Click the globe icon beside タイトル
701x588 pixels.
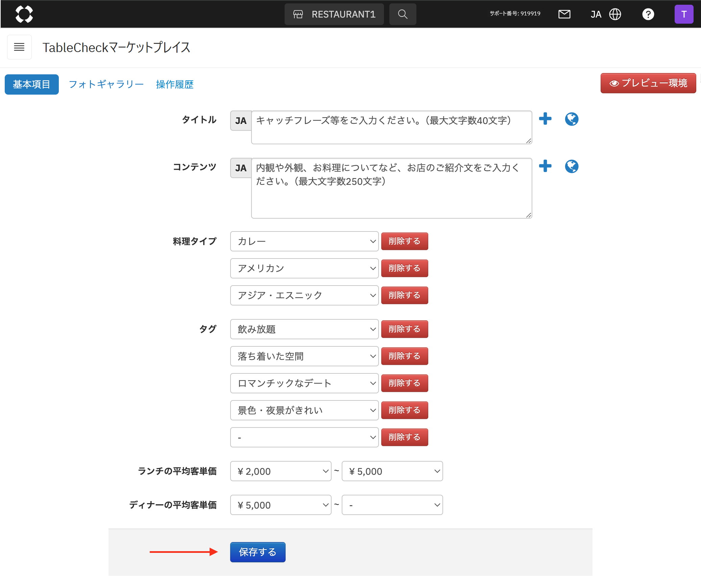pyautogui.click(x=572, y=119)
